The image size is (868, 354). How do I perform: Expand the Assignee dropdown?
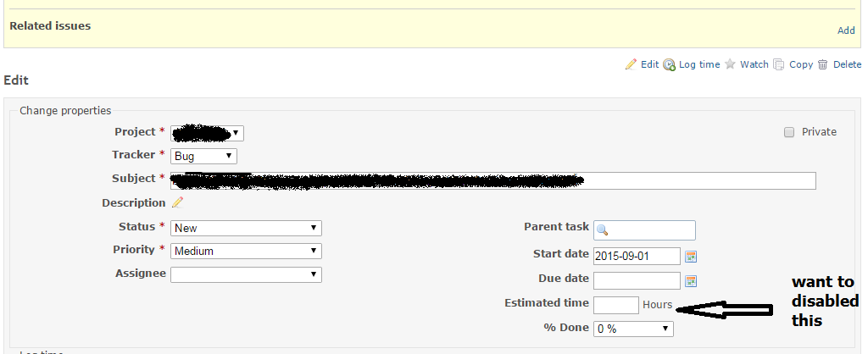pyautogui.click(x=246, y=274)
